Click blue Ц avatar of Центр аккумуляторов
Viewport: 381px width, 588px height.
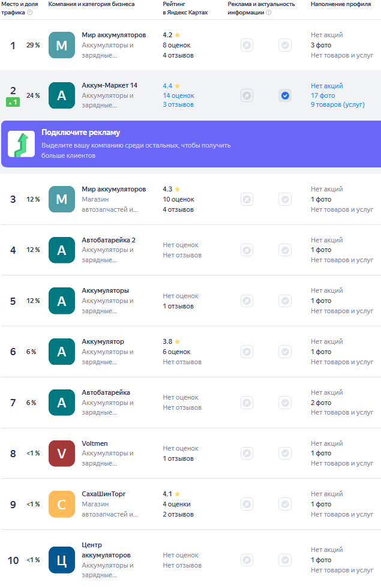point(62,560)
